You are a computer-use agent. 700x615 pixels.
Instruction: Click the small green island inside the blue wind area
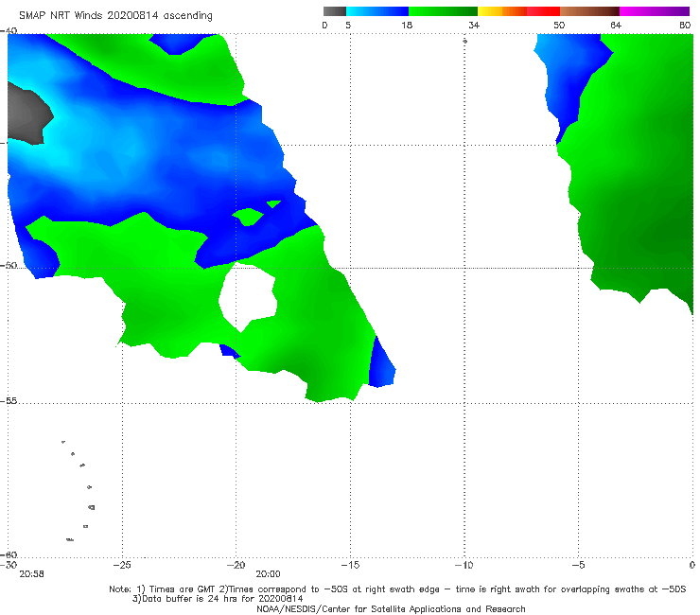[248, 218]
